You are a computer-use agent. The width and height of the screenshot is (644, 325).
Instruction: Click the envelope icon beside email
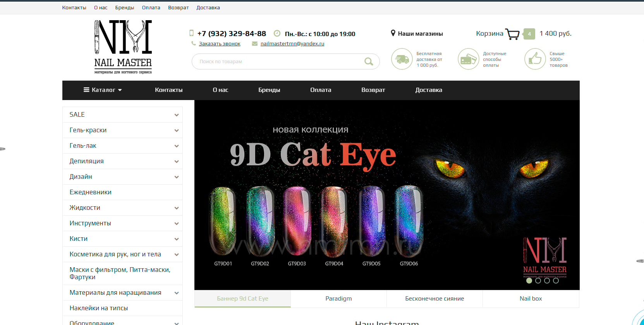255,43
